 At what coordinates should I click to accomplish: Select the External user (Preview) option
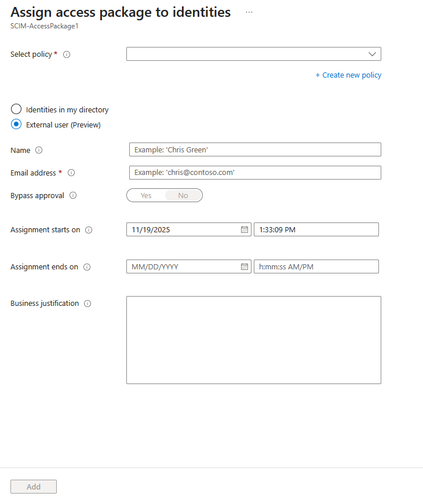[x=16, y=124]
